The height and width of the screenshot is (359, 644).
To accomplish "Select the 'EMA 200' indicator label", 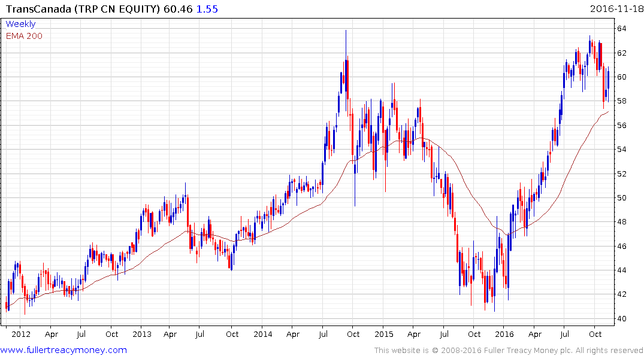I will [x=24, y=36].
